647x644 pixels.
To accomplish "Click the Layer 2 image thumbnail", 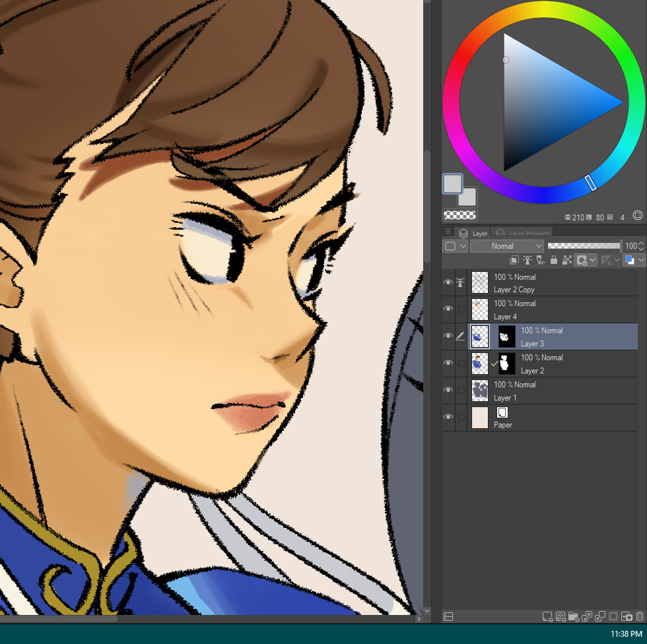I will 480,363.
